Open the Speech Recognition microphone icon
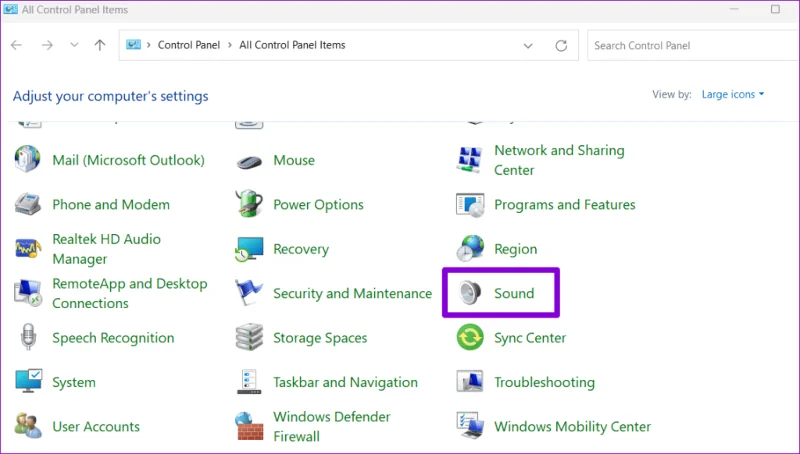 (28, 337)
